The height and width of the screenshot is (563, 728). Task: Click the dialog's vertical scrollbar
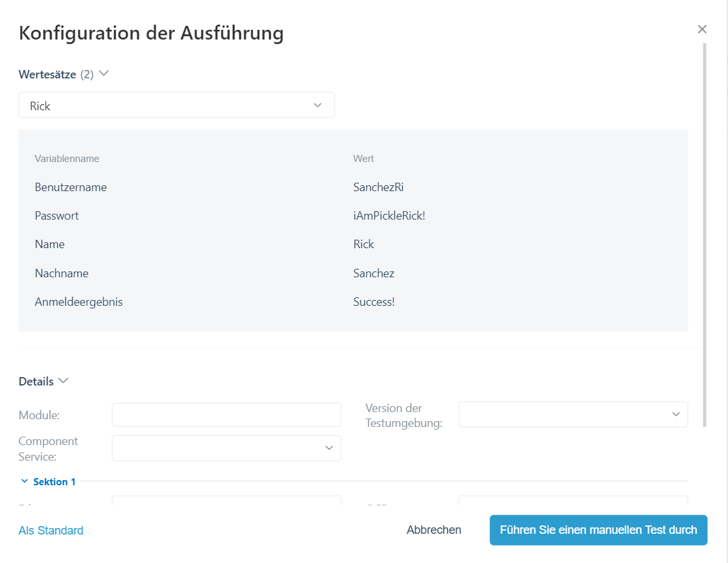click(x=705, y=233)
